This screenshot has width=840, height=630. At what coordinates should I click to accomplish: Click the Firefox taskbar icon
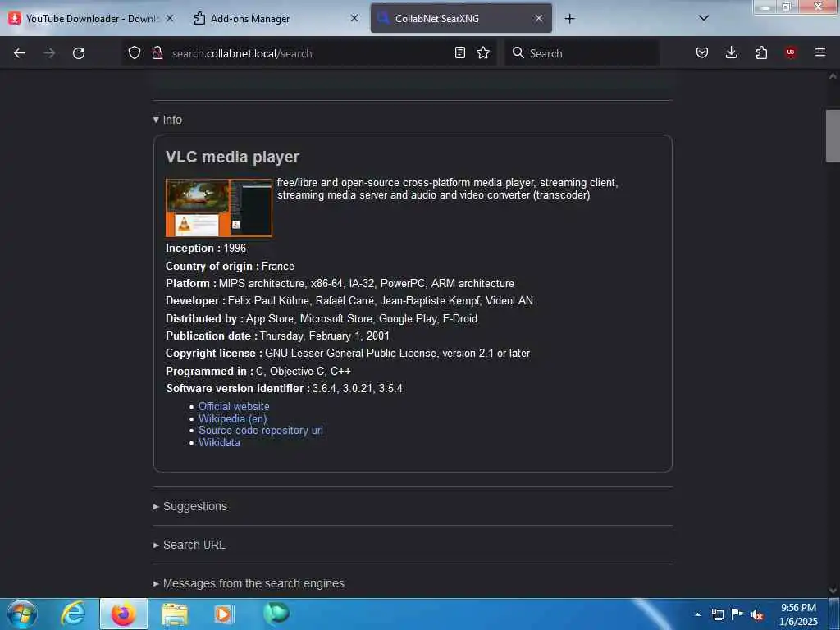pos(124,614)
